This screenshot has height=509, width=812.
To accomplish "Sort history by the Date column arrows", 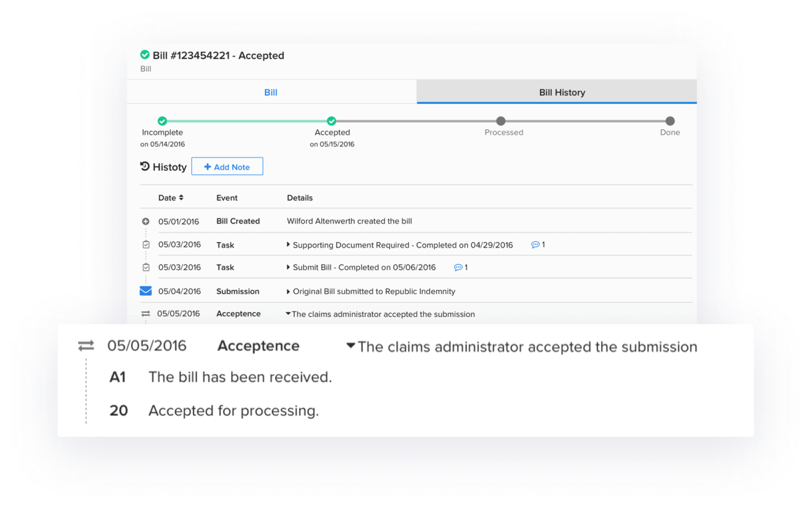I will point(181,198).
